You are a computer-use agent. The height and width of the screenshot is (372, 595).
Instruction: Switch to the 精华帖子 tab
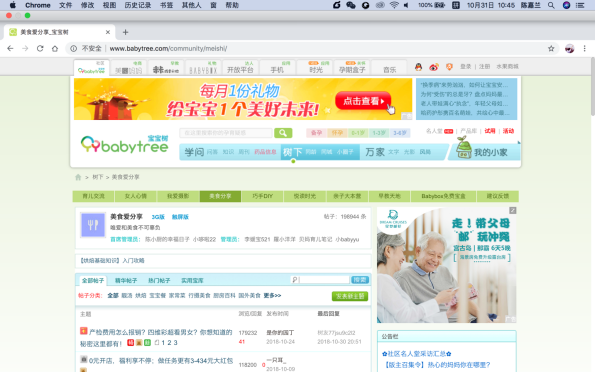click(x=126, y=281)
